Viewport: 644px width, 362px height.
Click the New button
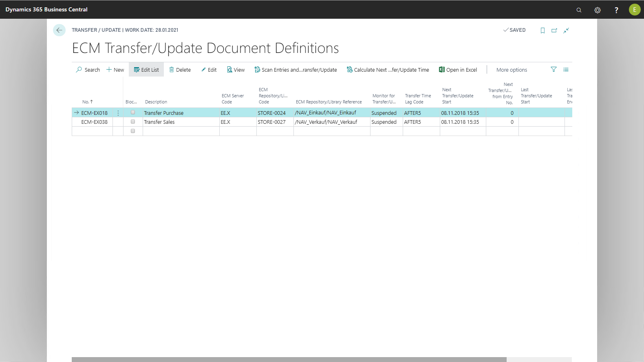(115, 70)
